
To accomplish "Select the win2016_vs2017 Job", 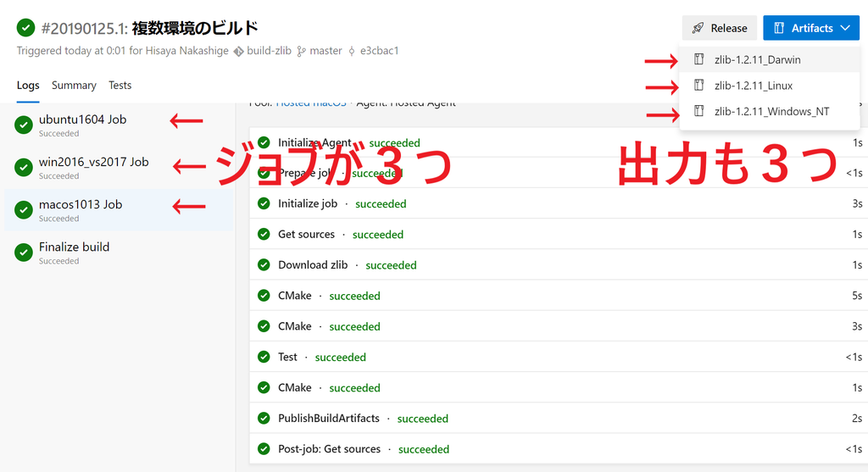I will coord(119,168).
